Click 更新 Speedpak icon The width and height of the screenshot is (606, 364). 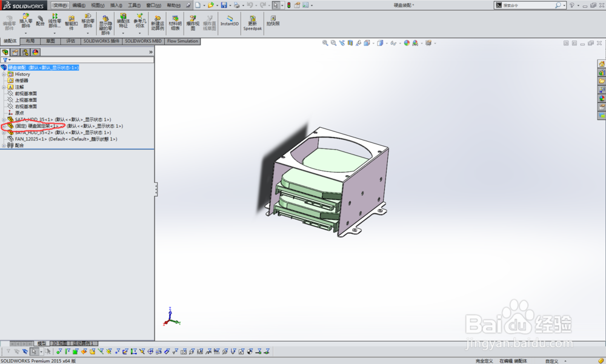[252, 23]
